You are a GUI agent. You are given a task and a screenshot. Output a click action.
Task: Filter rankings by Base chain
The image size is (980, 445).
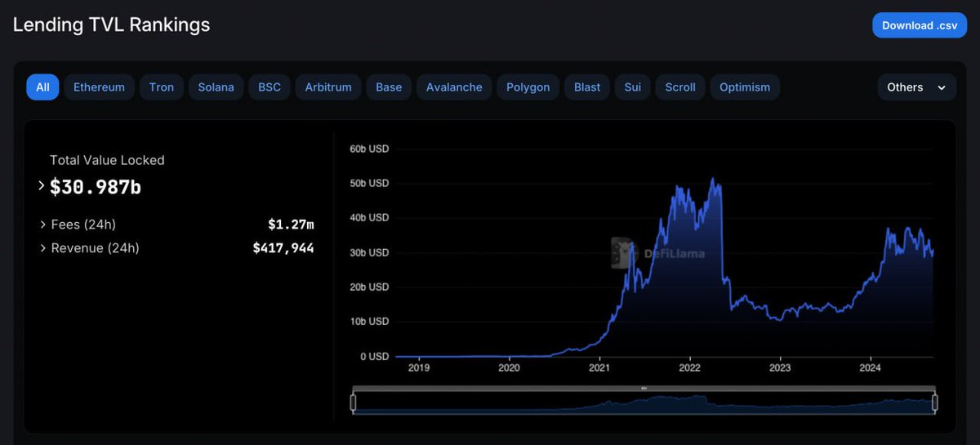389,87
